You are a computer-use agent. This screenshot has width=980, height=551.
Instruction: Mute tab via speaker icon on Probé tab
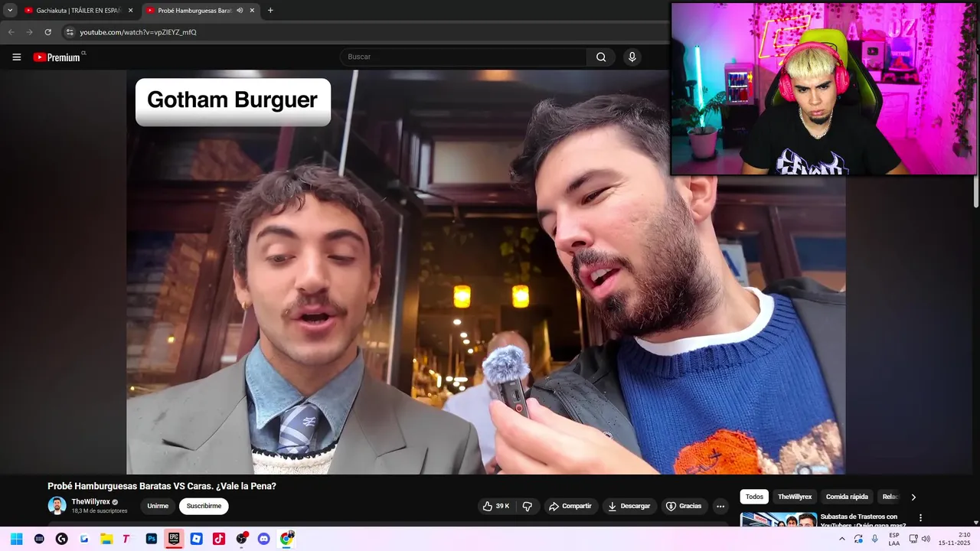(x=240, y=11)
